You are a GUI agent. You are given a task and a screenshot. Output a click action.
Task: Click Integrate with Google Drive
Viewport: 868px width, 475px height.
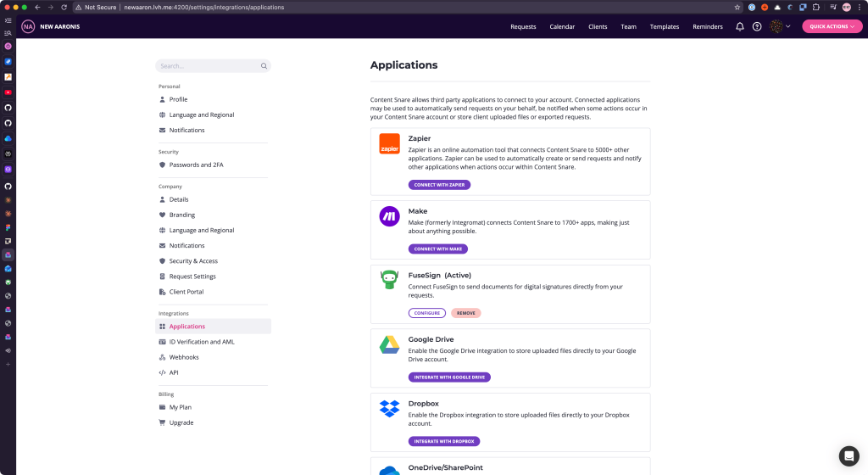pyautogui.click(x=449, y=377)
